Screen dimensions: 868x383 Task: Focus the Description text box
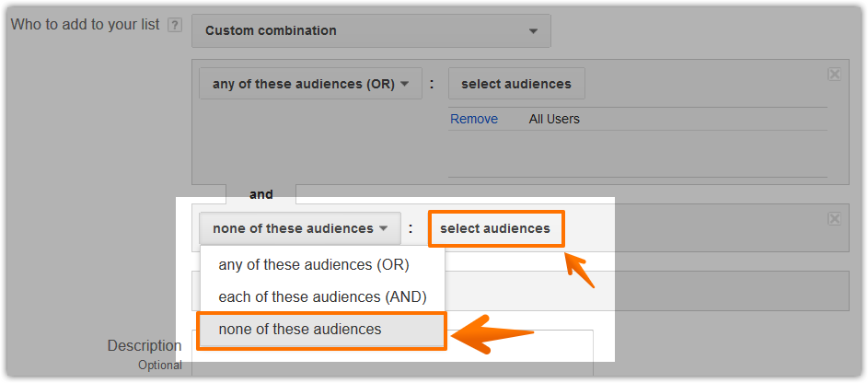click(392, 354)
